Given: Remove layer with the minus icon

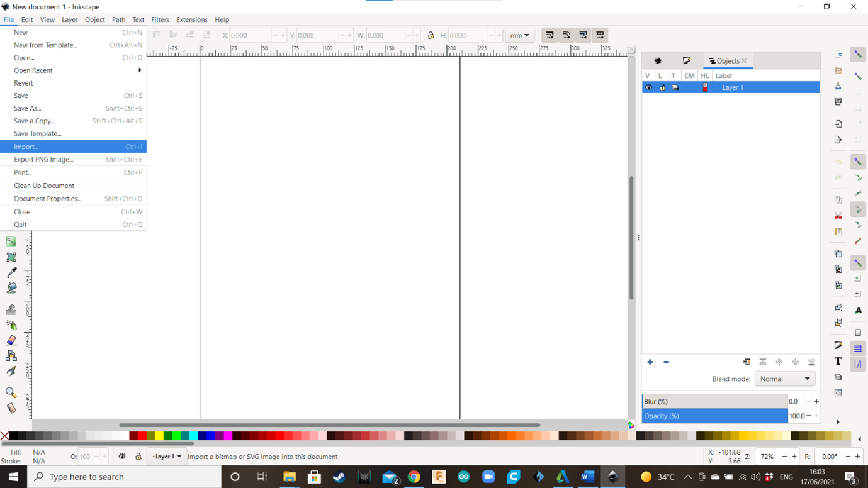Looking at the screenshot, I should [666, 362].
